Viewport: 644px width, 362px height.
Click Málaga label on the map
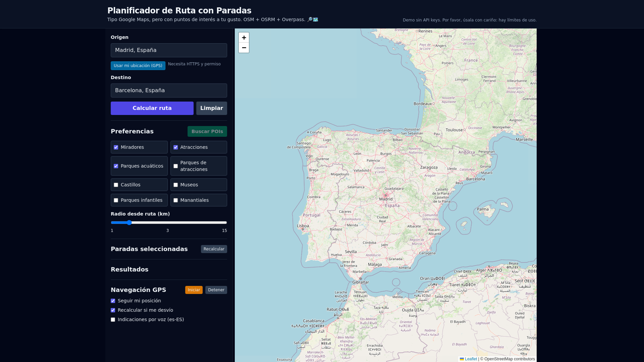pyautogui.click(x=375, y=264)
